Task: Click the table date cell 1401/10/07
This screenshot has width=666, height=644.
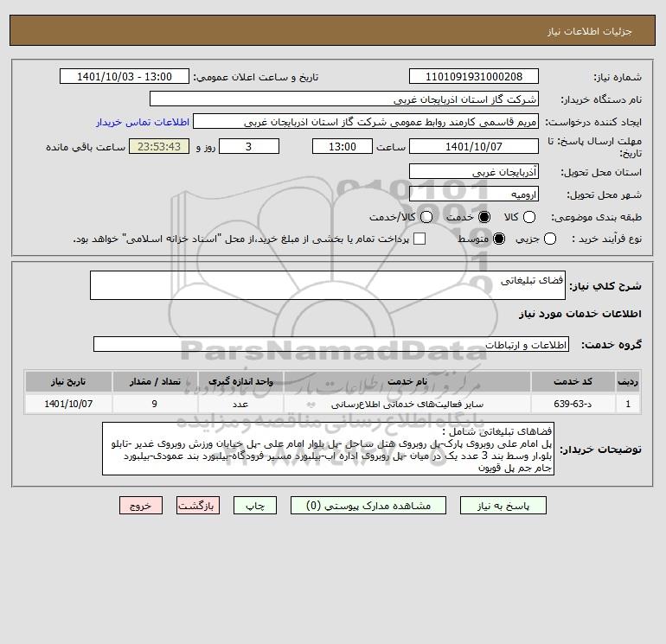Action: (68, 404)
